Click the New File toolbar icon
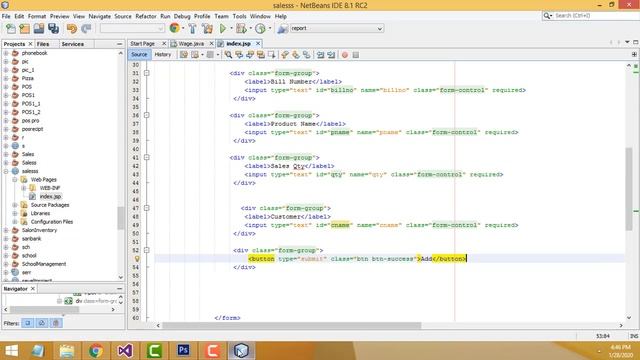640x360 pixels. coord(11,29)
